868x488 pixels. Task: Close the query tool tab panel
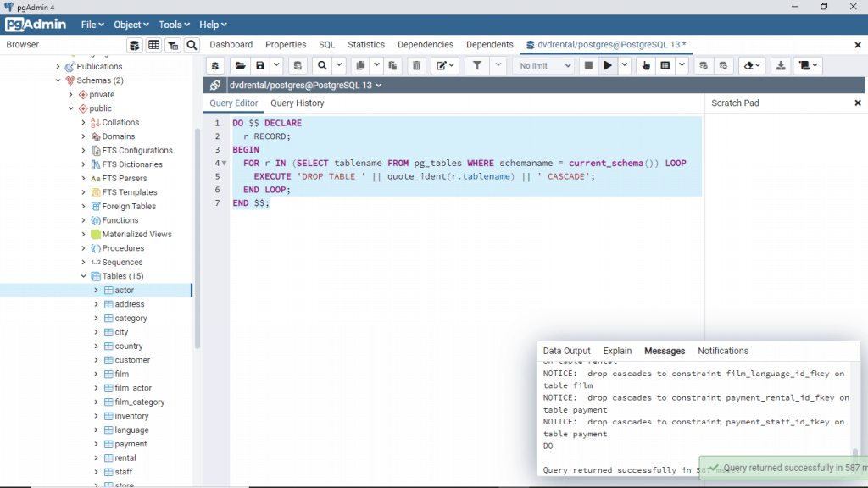pos(858,45)
